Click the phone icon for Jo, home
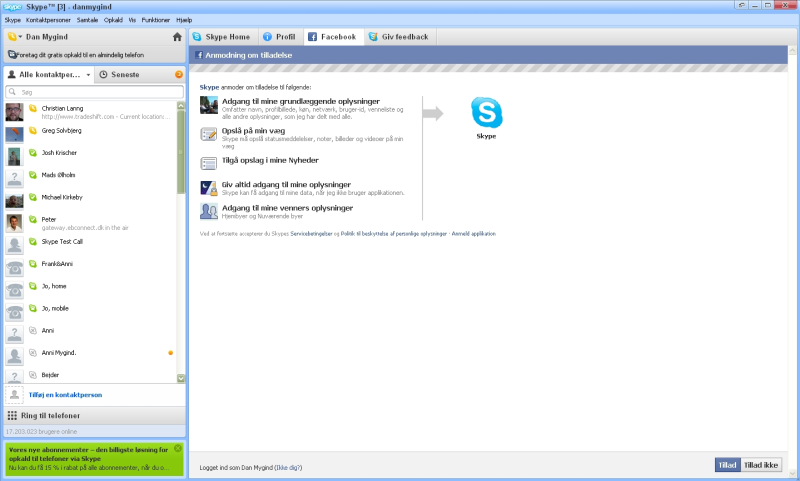The height and width of the screenshot is (481, 800). (x=14, y=290)
